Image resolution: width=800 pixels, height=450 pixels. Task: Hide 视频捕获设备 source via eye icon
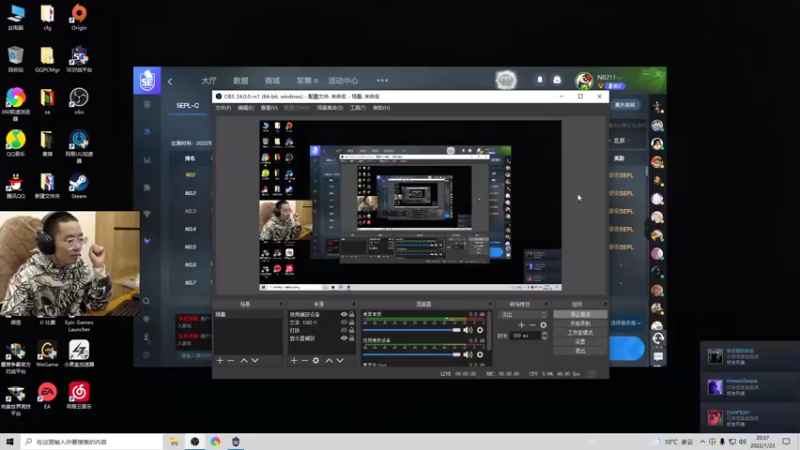[344, 315]
